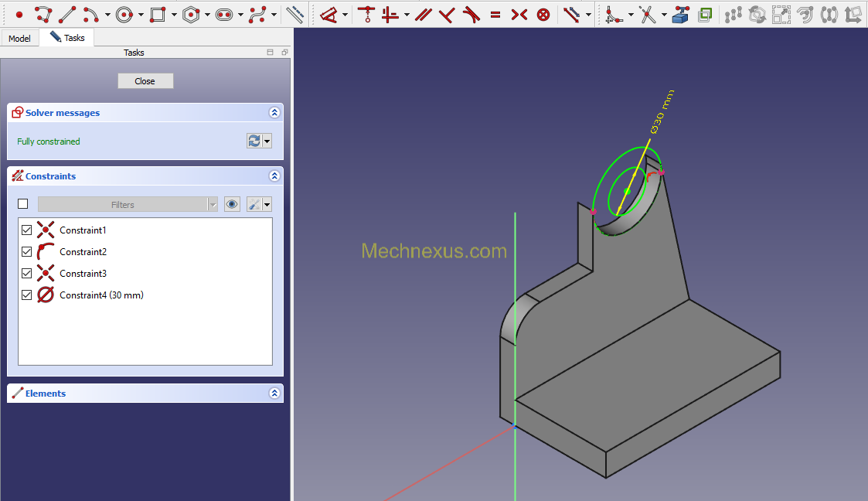Toggle driving/reference constraint tool
This screenshot has width=868, height=501.
572,15
